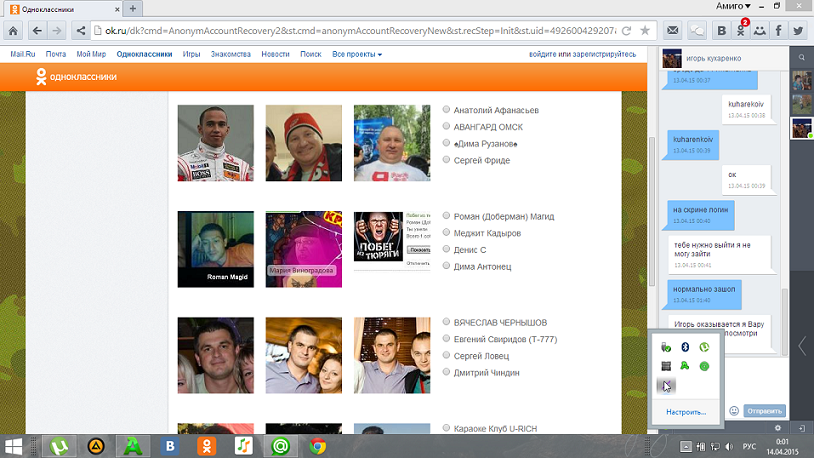This screenshot has height=458, width=814.
Task: Select the Меджит Кадыров radio option
Action: [x=446, y=232]
